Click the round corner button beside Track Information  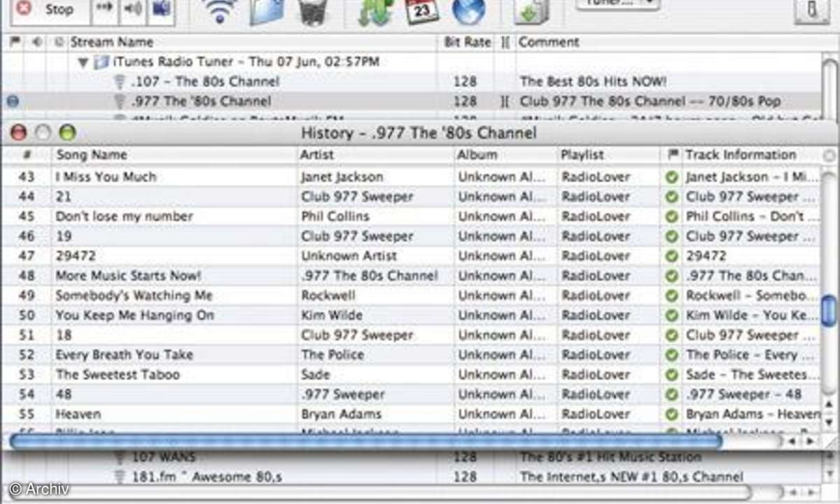click(829, 155)
